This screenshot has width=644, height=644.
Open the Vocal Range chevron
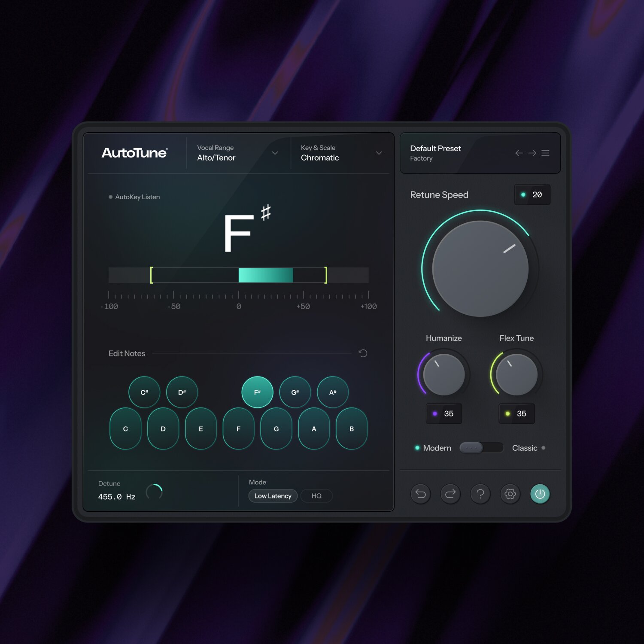(275, 153)
